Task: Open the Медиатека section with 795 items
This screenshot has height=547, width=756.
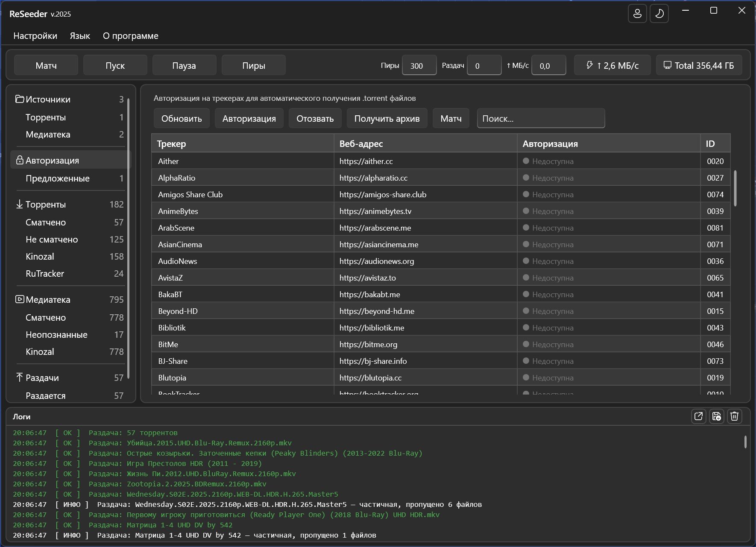Action: click(x=48, y=300)
